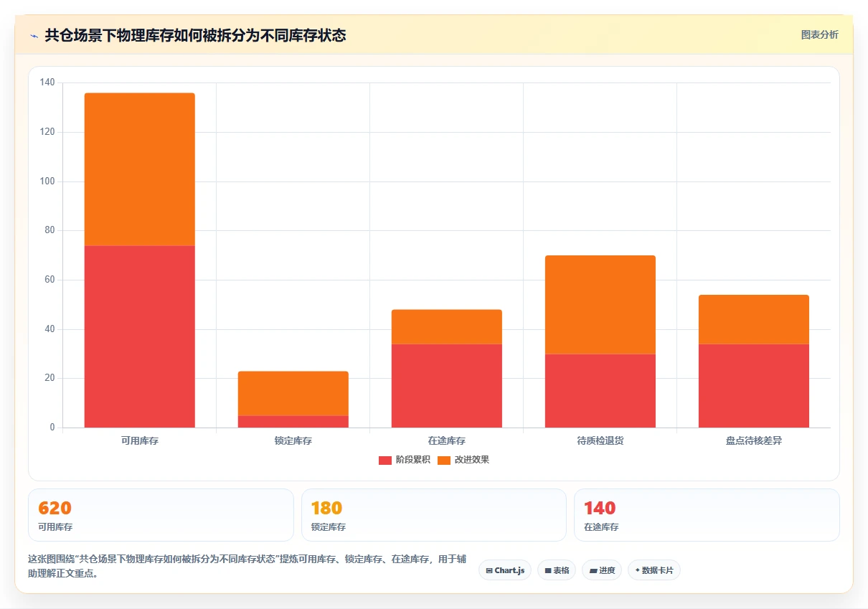Click the red segment of 盘点待核差异 bar
868x609 pixels.
click(754, 386)
